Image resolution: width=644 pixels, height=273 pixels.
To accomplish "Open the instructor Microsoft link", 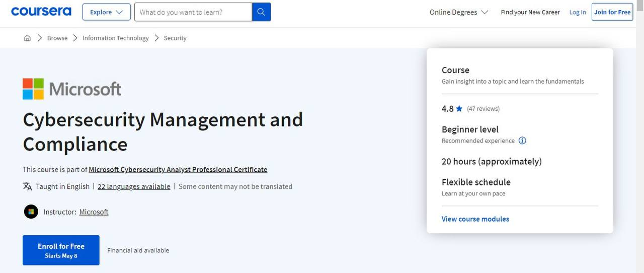I will coord(94,212).
